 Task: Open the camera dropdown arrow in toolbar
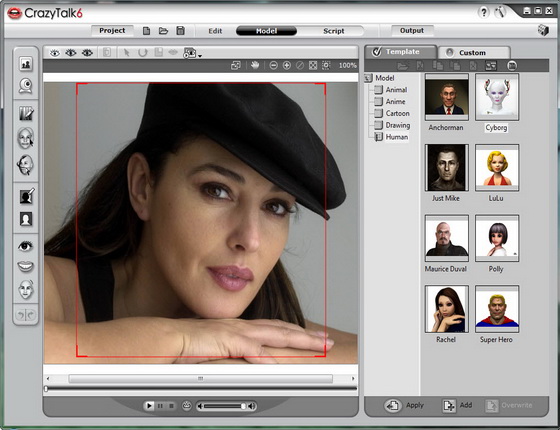(x=200, y=56)
